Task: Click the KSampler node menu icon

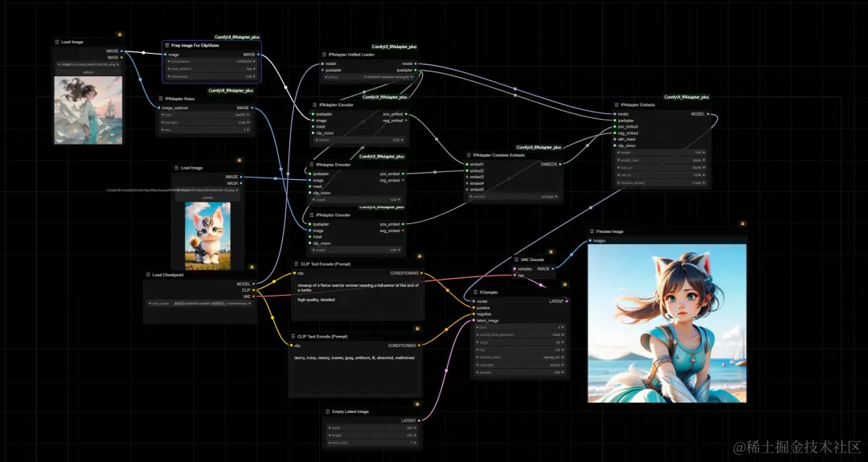Action: [x=475, y=292]
